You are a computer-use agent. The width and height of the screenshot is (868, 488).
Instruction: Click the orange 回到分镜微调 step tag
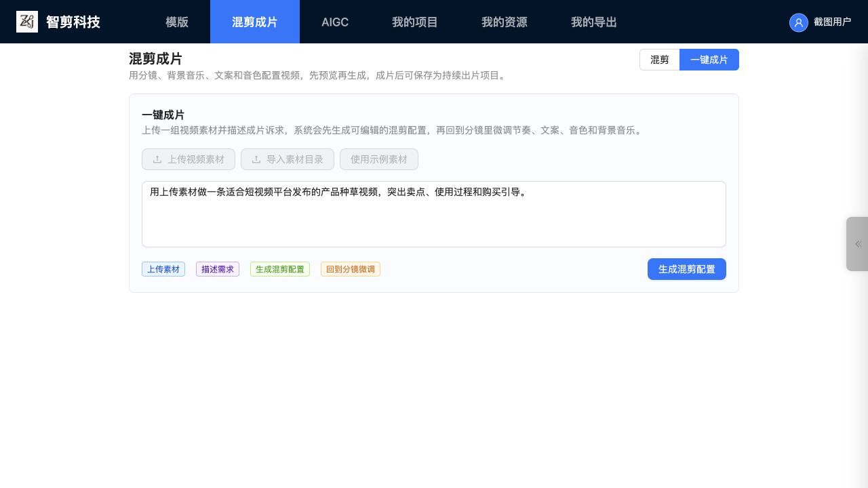pos(351,269)
